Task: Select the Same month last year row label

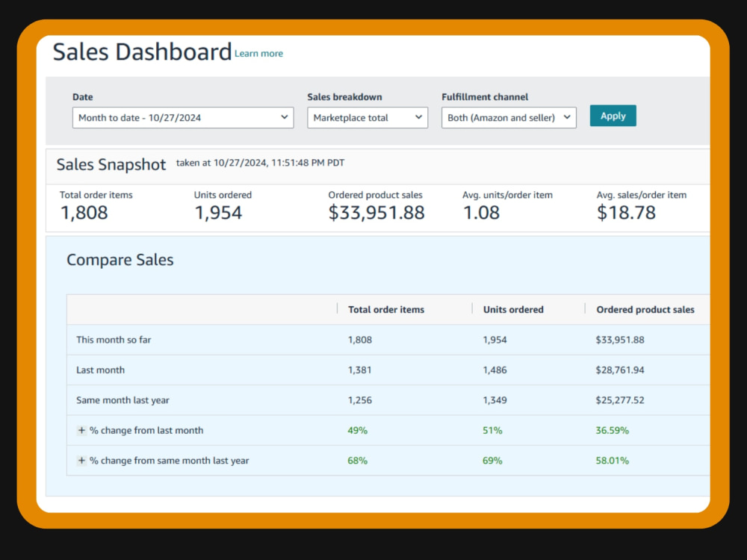Action: pos(123,400)
